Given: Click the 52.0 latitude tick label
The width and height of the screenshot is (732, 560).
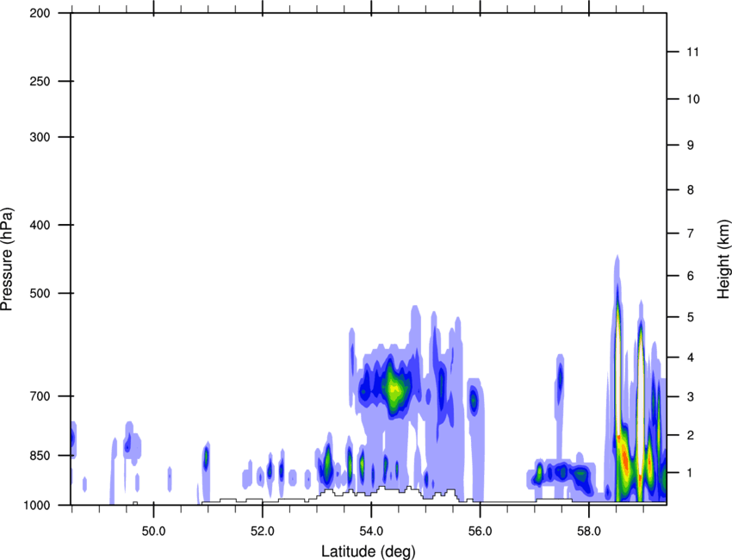Looking at the screenshot, I should pos(263,532).
